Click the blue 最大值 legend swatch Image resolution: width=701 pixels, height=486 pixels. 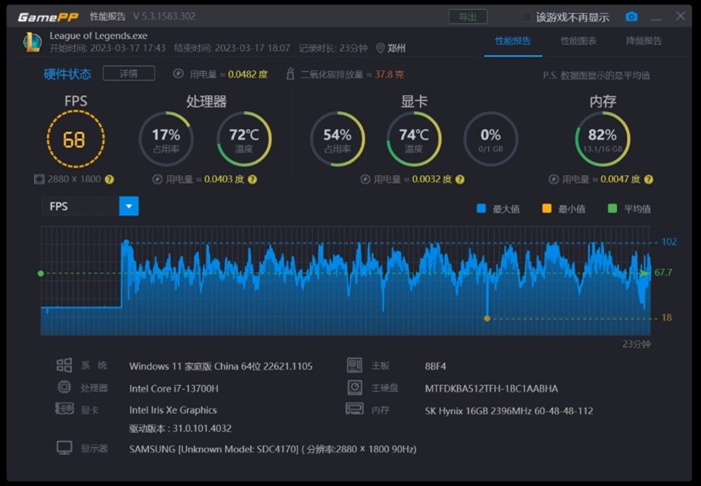481,208
